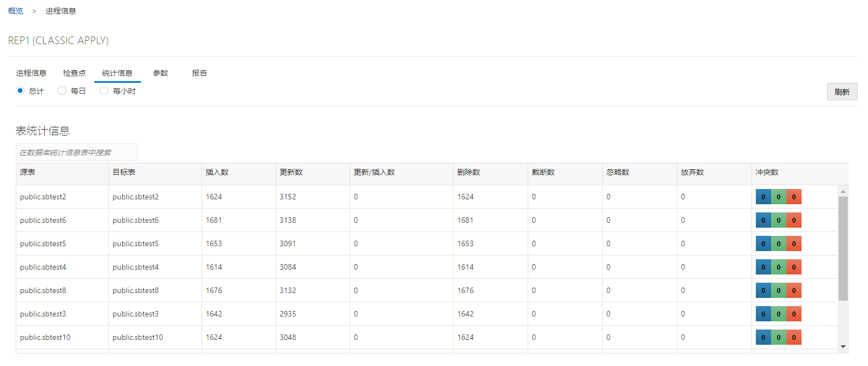Screen dimensions: 868x366
Task: Click the 刷新 button
Action: pyautogui.click(x=842, y=92)
